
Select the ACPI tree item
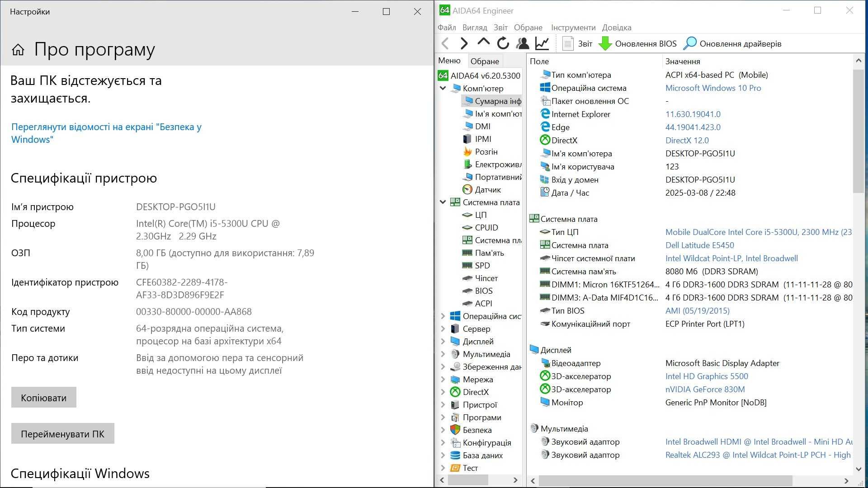pos(477,304)
